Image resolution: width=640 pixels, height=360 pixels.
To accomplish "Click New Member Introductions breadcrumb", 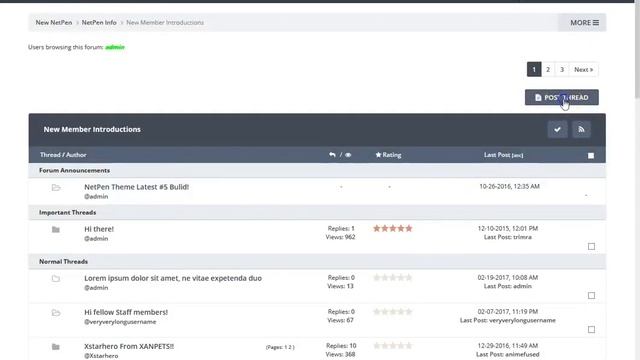I will 165,22.
